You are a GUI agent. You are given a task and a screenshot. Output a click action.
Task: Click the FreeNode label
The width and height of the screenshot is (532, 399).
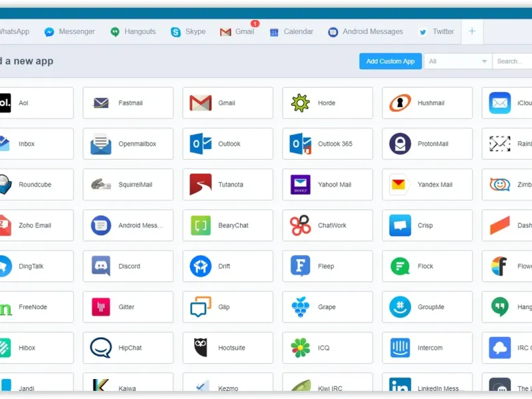click(x=33, y=307)
